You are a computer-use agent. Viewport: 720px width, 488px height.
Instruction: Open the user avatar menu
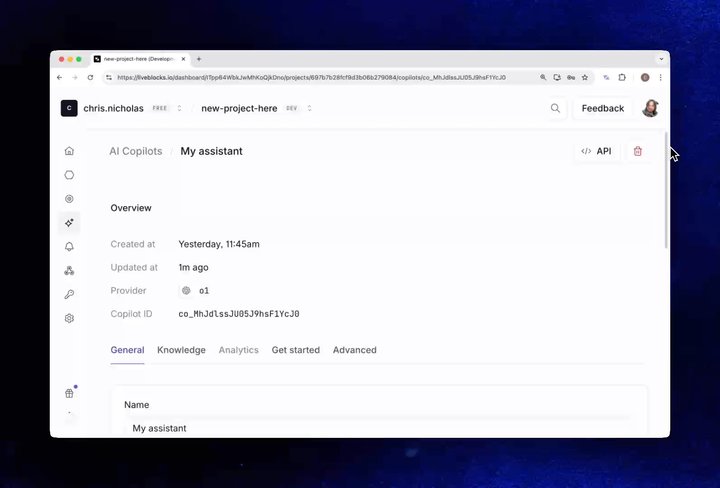[650, 108]
